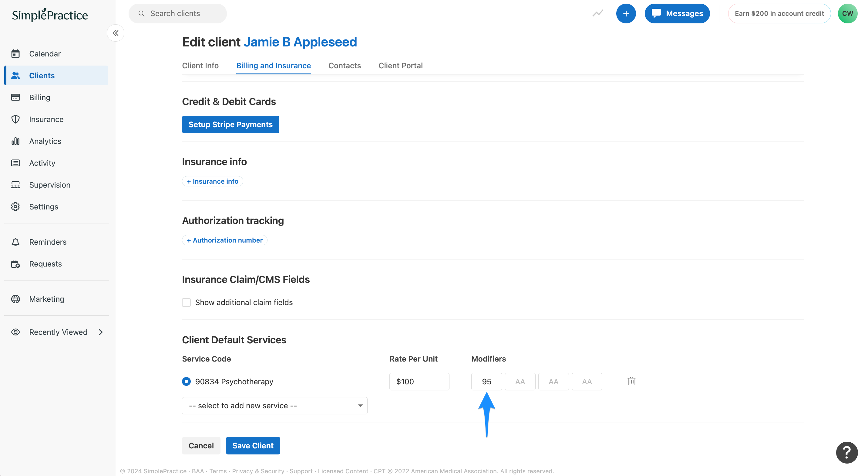Click the second AA modifier field

(x=553, y=382)
